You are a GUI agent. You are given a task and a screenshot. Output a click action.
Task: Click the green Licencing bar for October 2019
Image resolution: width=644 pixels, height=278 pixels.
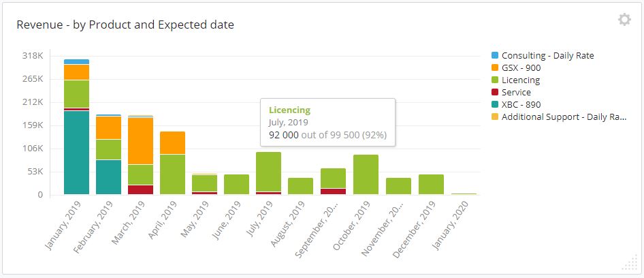[x=366, y=174]
